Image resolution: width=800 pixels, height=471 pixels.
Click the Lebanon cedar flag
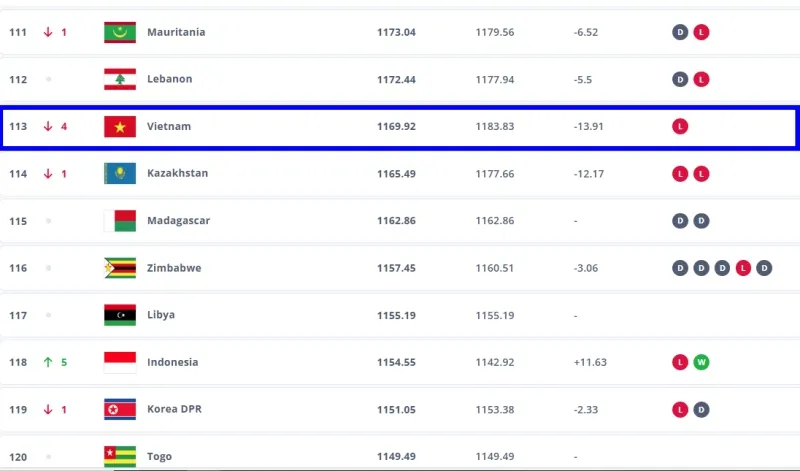[120, 79]
